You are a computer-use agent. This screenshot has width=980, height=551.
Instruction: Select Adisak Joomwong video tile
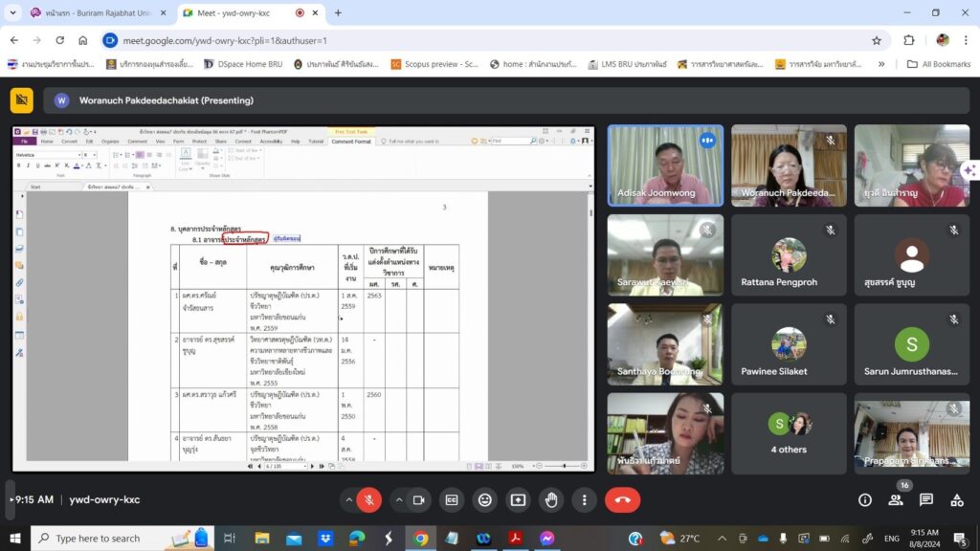pos(666,165)
